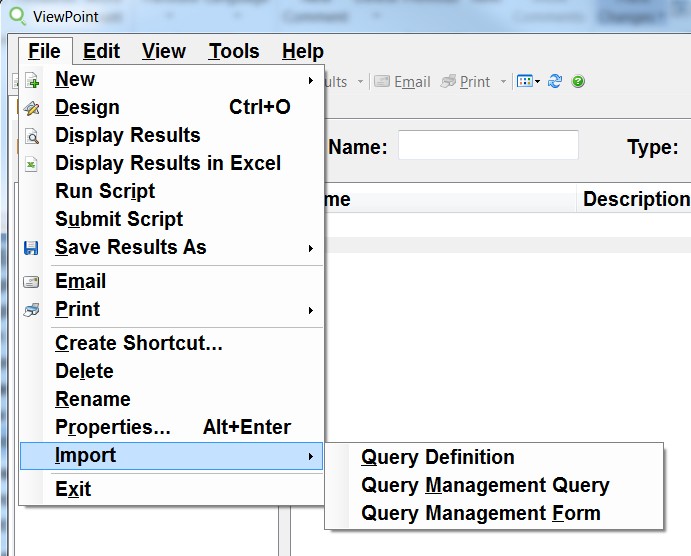
Task: Select Display Results in Excel
Action: pos(172,163)
